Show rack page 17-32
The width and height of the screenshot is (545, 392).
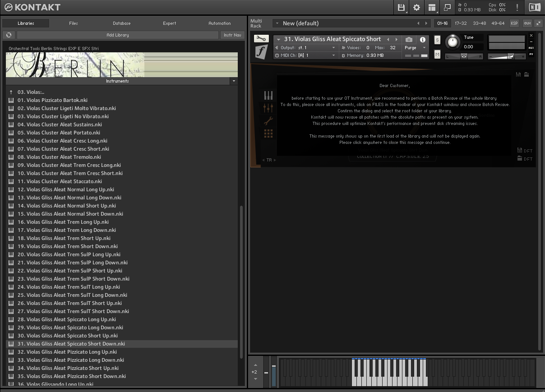tap(461, 23)
